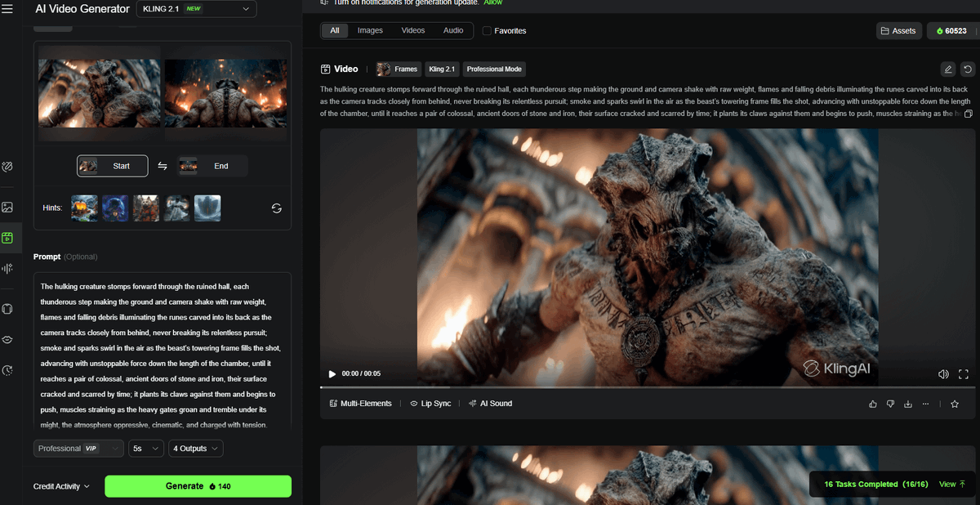Tick the Favorites checkbox
980x505 pixels.
point(487,31)
